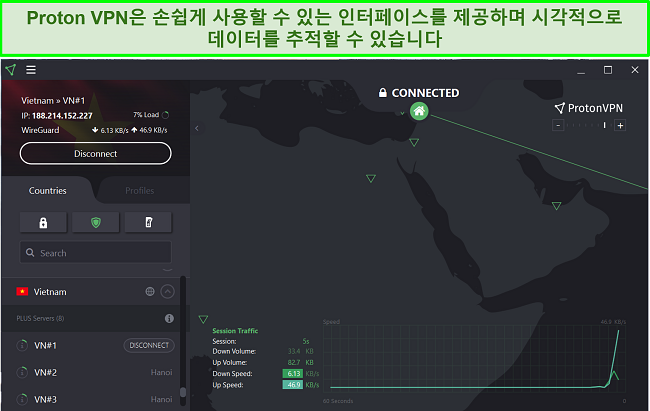Zoom in the map with plus button
This screenshot has height=411, width=650.
(x=620, y=125)
